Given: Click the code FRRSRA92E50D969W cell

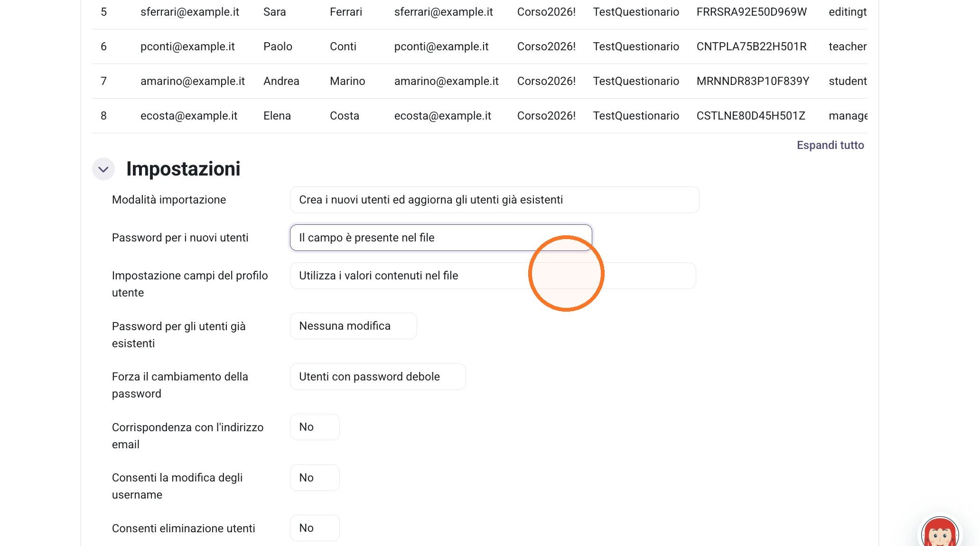Looking at the screenshot, I should pyautogui.click(x=752, y=12).
